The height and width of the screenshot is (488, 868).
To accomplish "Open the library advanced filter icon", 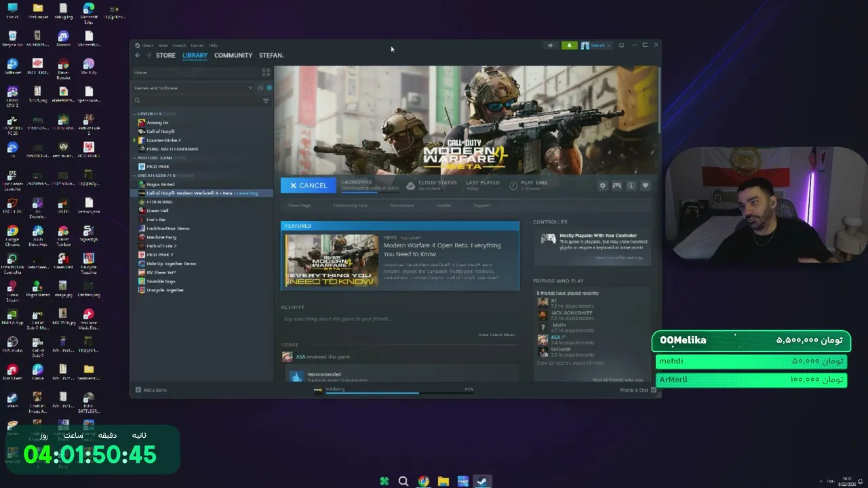I will [266, 101].
